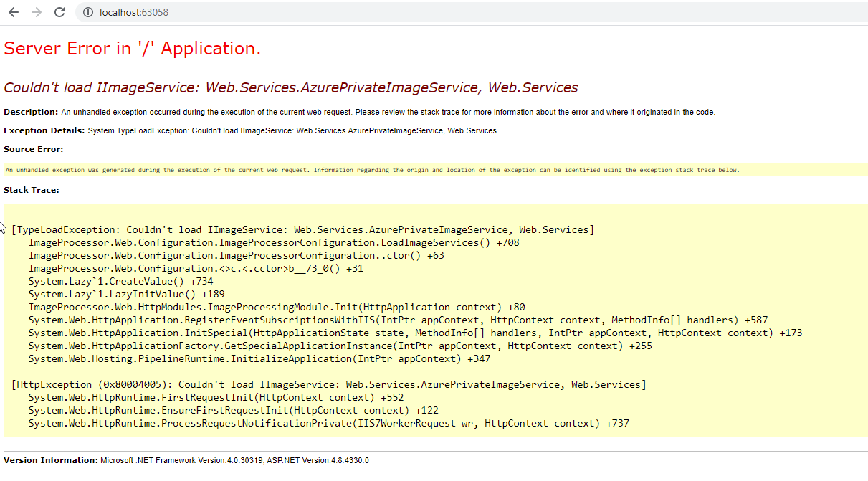Click the '[TypeLoadException: Couldn't load IImageService' line

[x=302, y=229]
